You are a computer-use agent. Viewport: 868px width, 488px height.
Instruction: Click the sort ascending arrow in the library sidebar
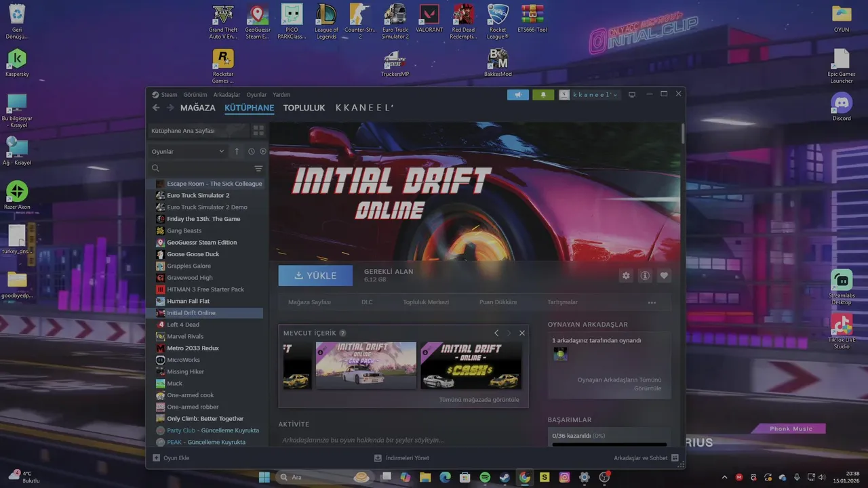click(x=237, y=151)
